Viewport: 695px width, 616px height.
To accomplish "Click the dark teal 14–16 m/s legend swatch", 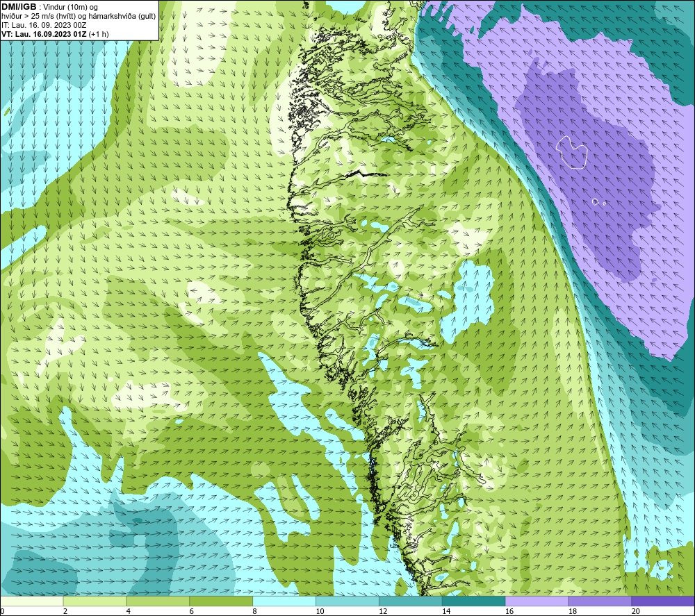I will pyautogui.click(x=474, y=601).
